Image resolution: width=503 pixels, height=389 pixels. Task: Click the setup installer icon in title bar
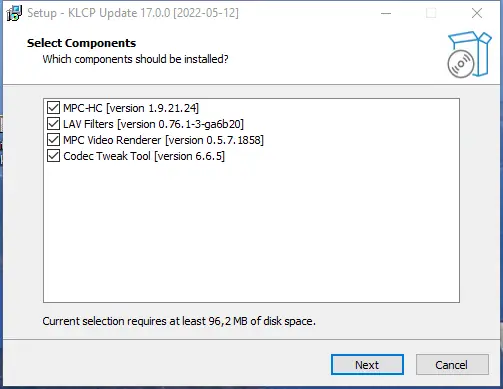pos(14,13)
